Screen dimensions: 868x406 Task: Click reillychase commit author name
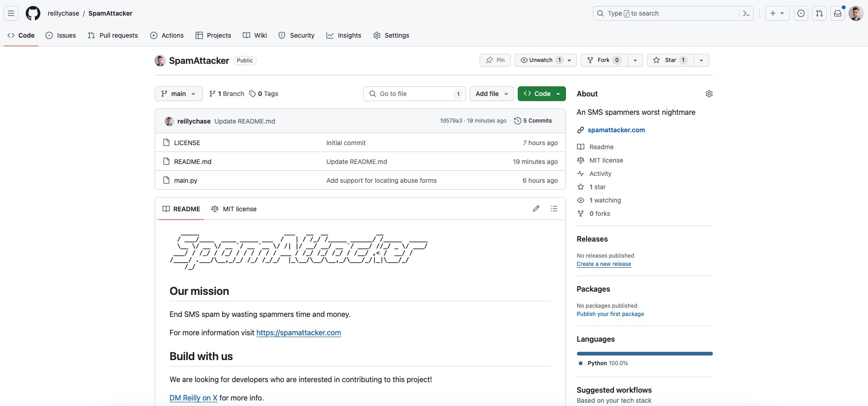click(x=194, y=121)
